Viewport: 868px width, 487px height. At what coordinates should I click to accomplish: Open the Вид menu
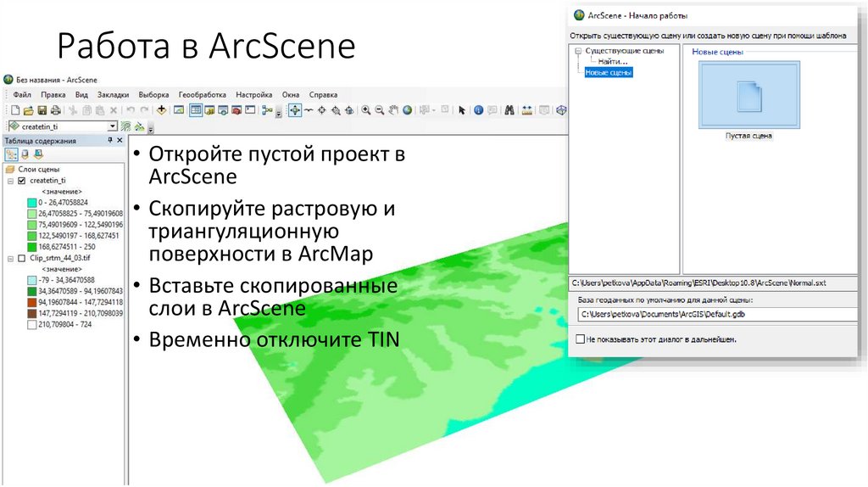[81, 95]
